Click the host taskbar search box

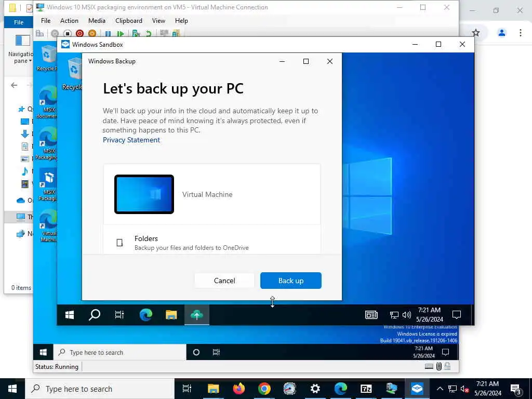click(x=100, y=389)
